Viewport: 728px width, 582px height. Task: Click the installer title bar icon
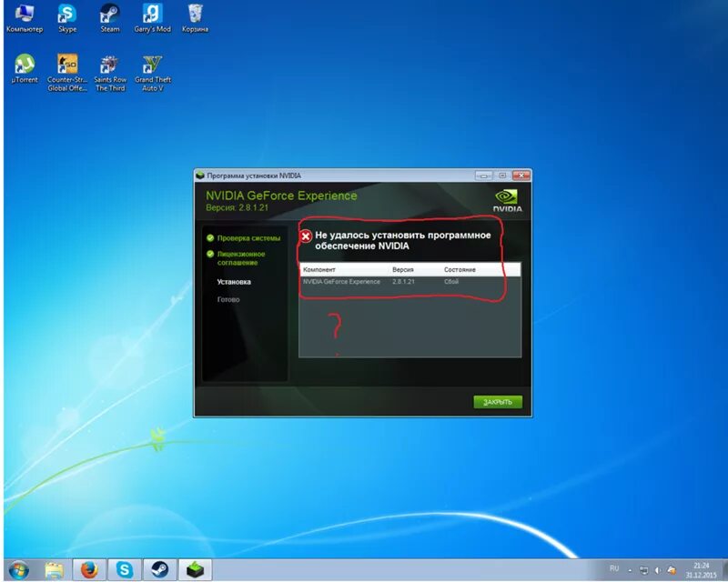click(200, 176)
